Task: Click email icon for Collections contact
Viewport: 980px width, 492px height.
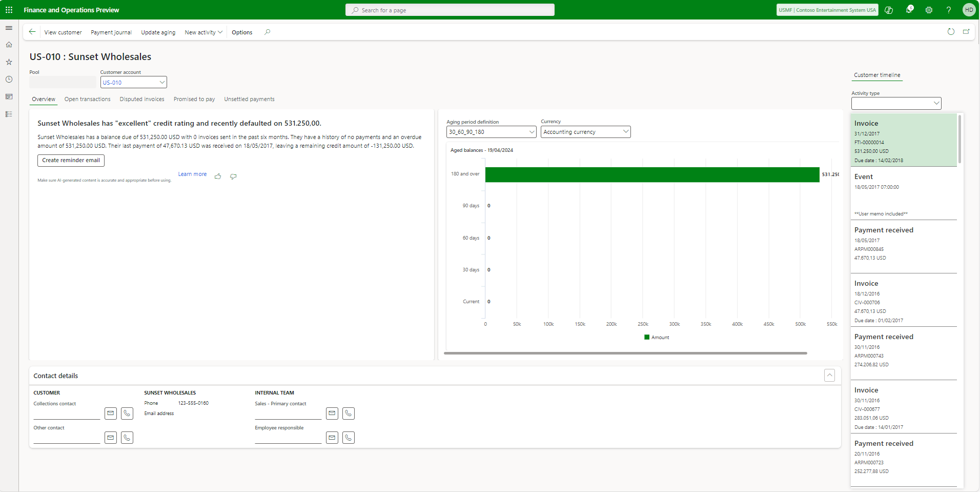Action: [x=111, y=414]
